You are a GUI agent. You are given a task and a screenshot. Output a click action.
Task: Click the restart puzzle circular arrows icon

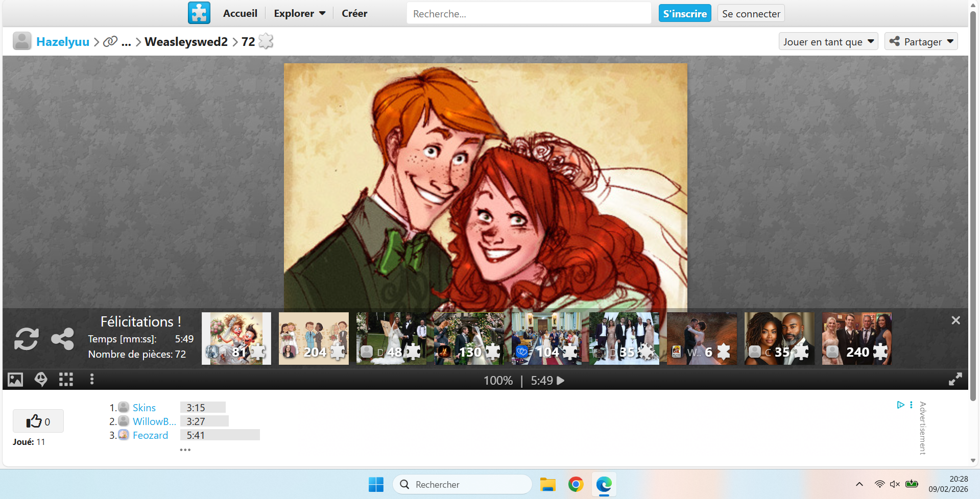pyautogui.click(x=27, y=339)
